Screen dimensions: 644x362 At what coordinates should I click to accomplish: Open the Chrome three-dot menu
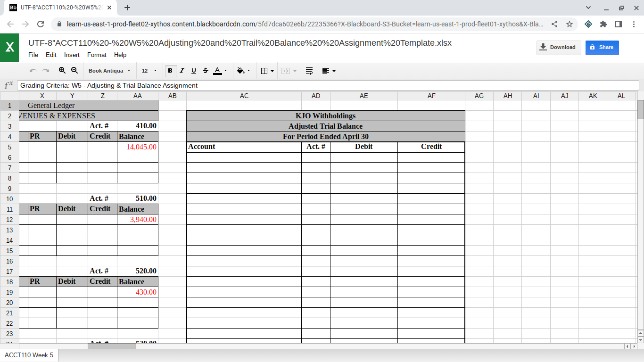(x=634, y=24)
